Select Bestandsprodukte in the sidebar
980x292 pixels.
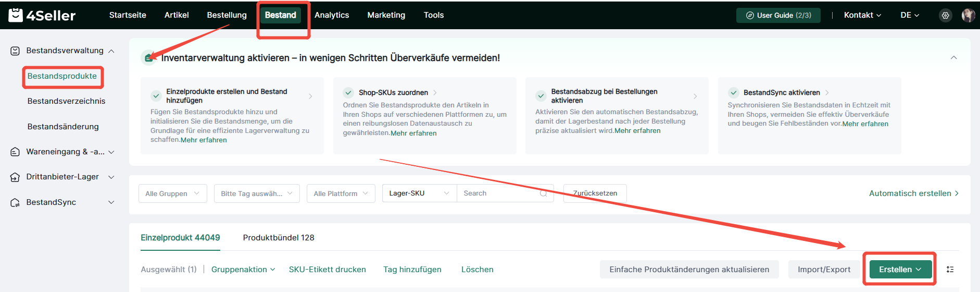[x=62, y=76]
